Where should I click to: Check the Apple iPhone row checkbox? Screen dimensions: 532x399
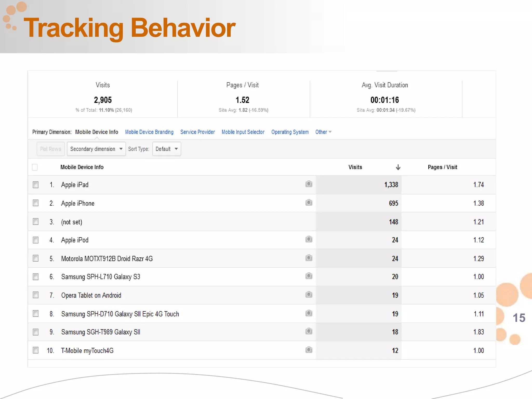coord(36,203)
